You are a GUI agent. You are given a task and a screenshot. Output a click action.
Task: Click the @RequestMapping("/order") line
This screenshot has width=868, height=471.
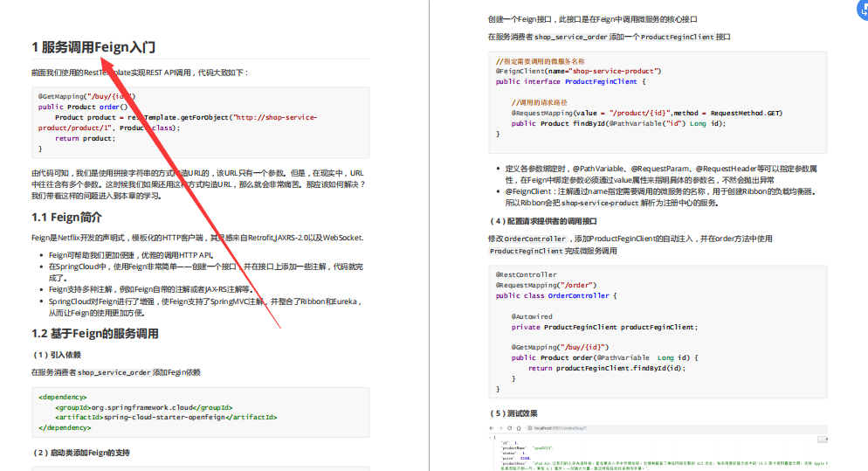547,286
